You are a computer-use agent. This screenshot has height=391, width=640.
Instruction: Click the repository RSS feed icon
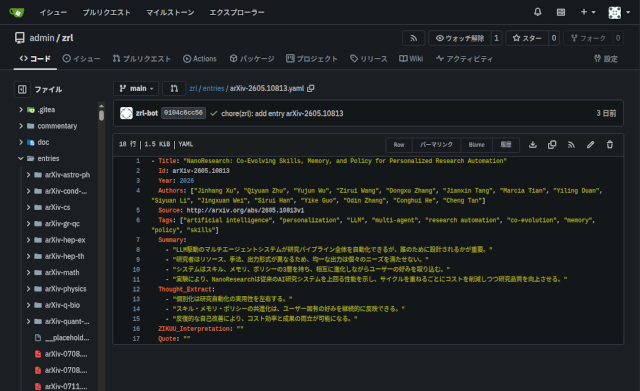[x=413, y=38]
